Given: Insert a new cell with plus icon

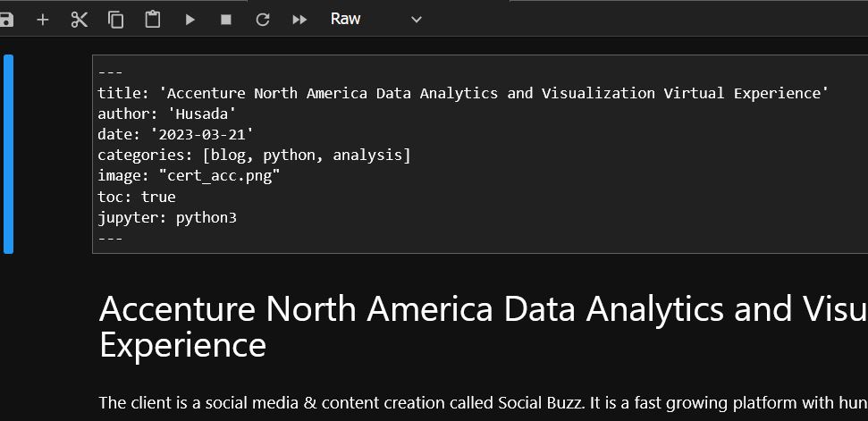Looking at the screenshot, I should click(43, 20).
